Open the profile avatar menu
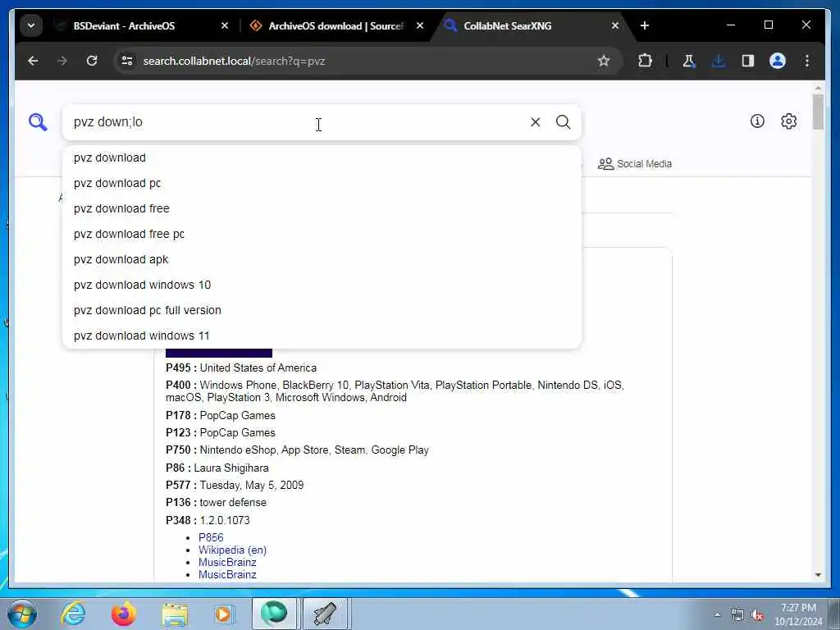 (778, 61)
